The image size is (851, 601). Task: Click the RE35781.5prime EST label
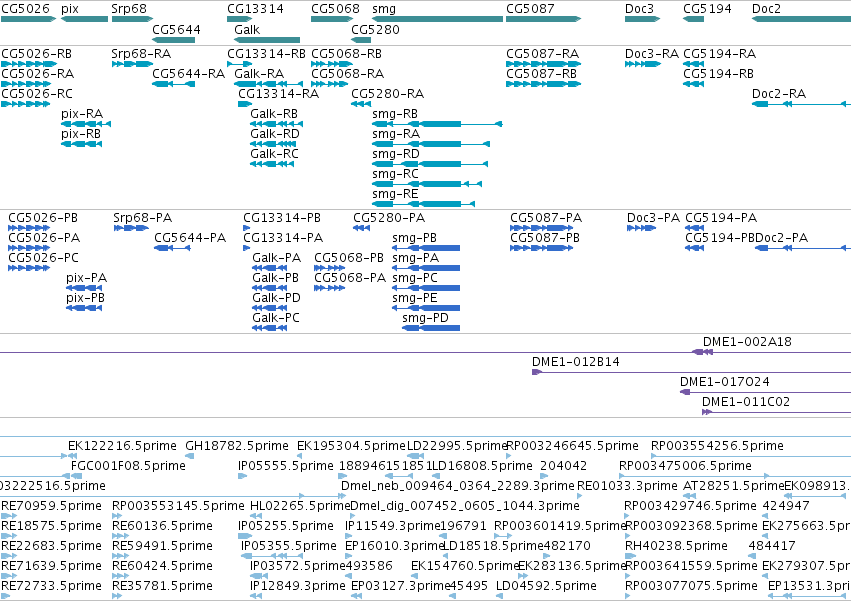tap(162, 586)
